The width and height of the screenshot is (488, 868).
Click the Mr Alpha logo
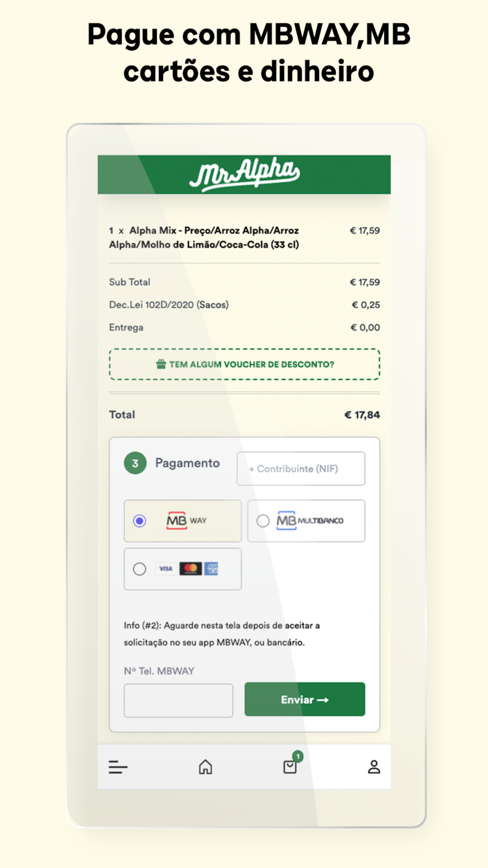[244, 174]
